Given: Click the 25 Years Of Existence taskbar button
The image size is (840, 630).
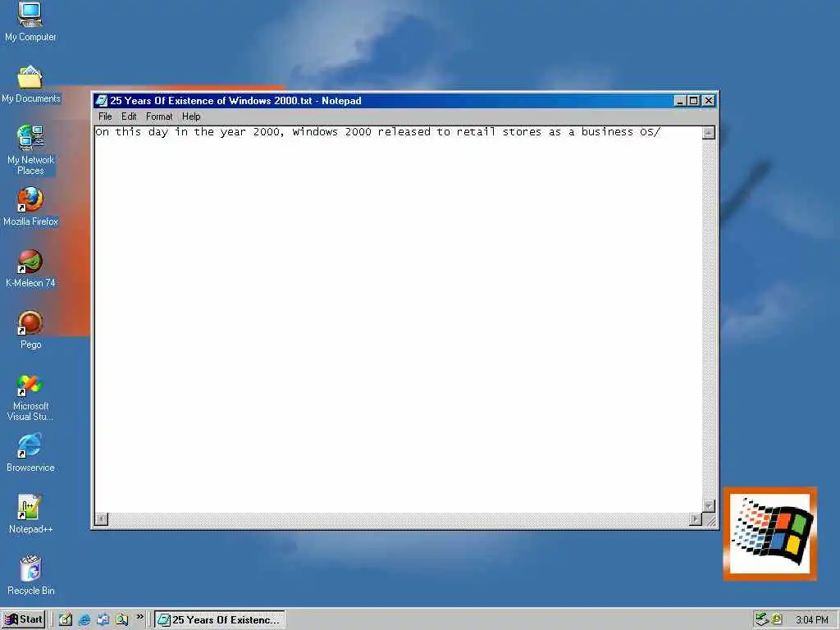Looking at the screenshot, I should 220,620.
